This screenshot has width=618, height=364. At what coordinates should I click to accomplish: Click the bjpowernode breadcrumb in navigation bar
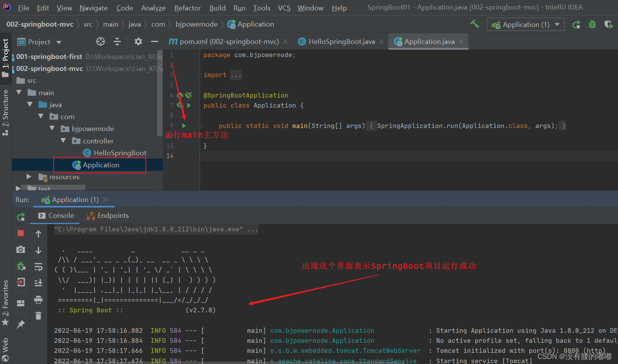pos(196,24)
